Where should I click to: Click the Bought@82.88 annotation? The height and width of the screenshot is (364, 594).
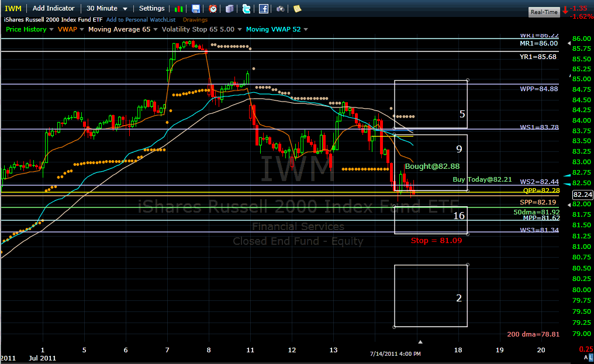pyautogui.click(x=432, y=167)
